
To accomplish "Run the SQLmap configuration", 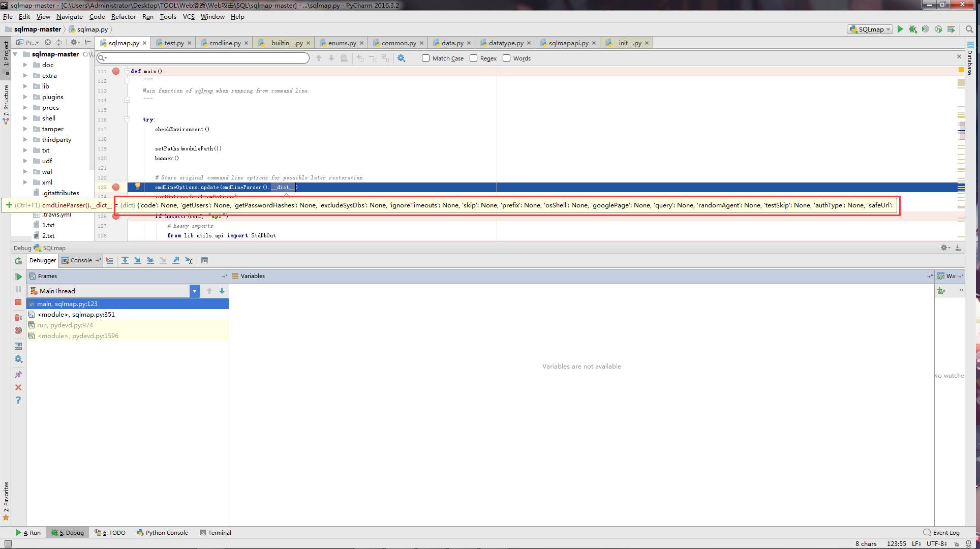I will [900, 29].
